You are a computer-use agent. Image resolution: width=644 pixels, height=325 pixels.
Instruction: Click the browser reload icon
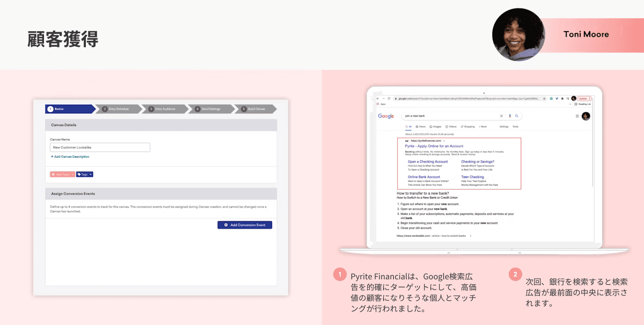(x=389, y=98)
